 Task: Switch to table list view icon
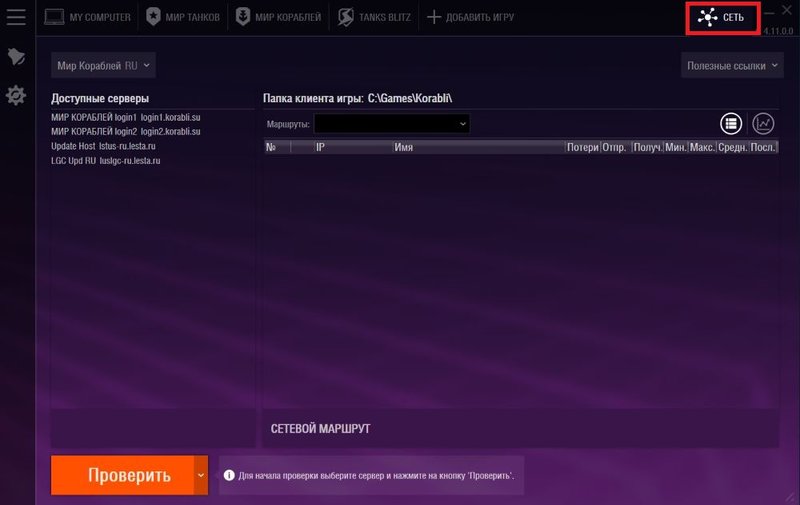pos(732,123)
